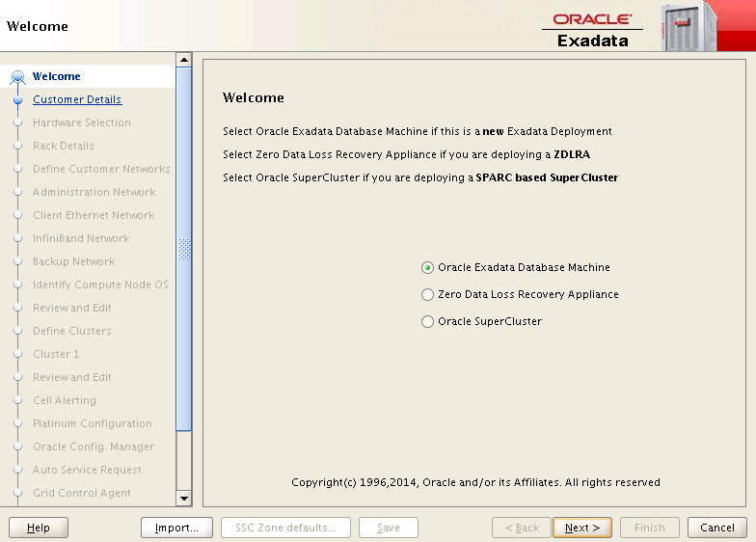Click the sidebar scroll up arrow
The image size is (756, 542).
click(x=183, y=60)
